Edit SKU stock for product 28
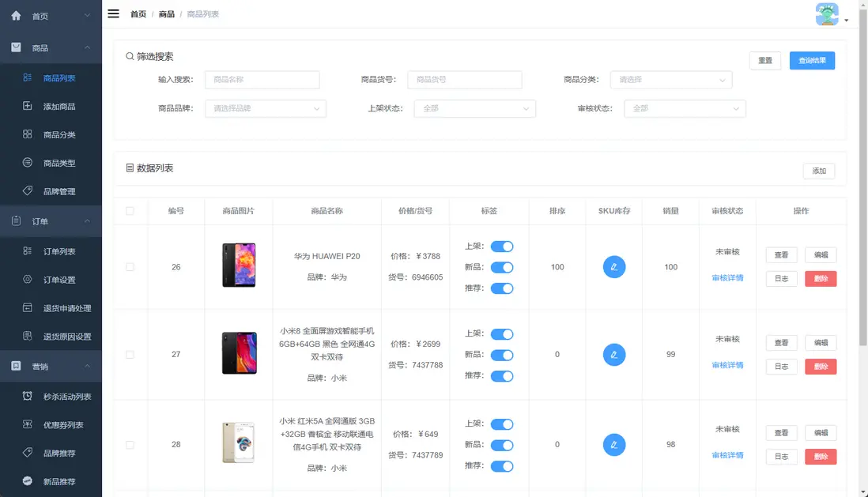This screenshot has width=868, height=497. 614,444
